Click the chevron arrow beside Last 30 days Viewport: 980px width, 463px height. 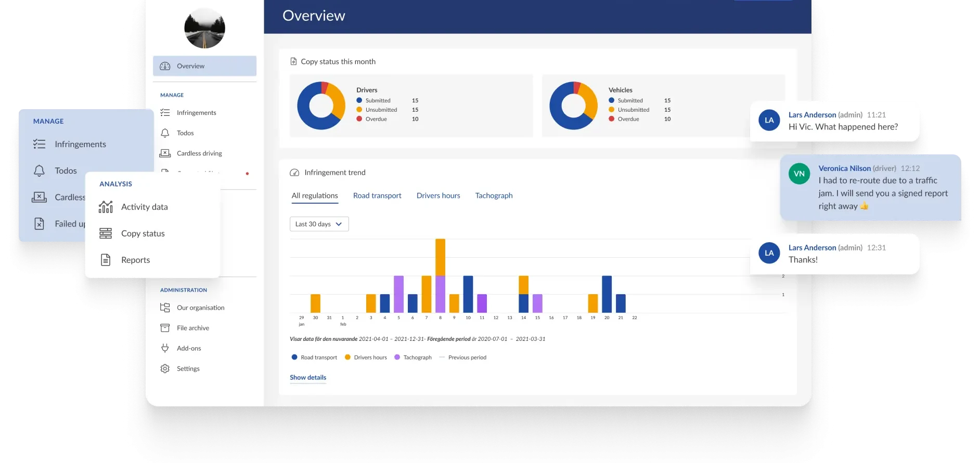(x=339, y=224)
